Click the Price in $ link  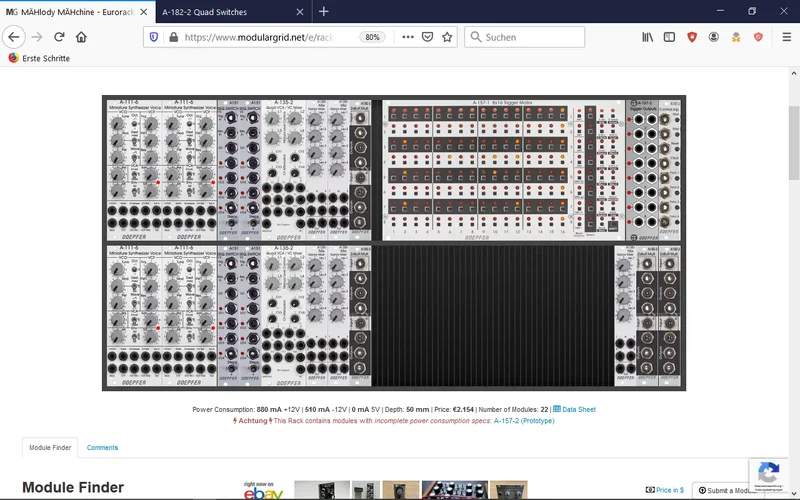point(665,490)
